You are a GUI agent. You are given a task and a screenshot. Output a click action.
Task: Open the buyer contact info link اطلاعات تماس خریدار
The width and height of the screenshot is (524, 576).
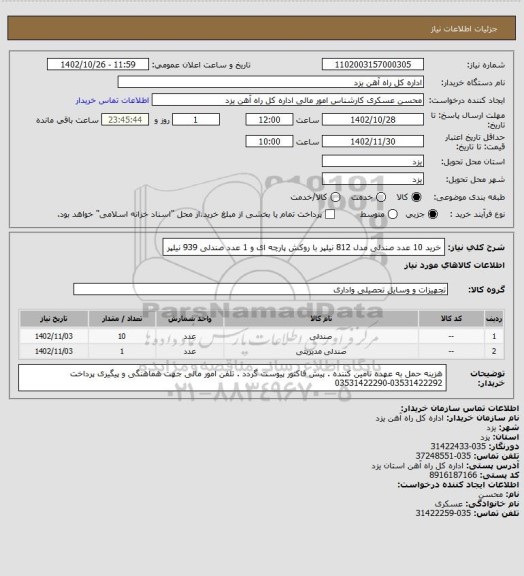click(112, 100)
